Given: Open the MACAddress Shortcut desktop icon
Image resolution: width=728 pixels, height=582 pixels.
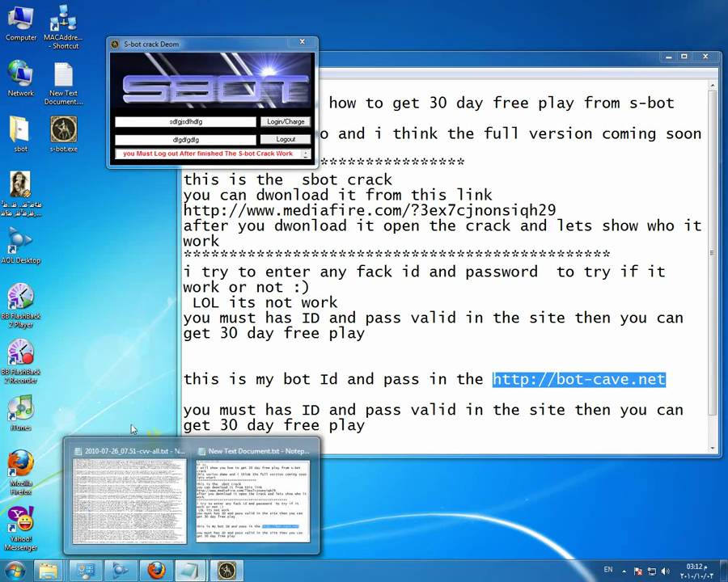Looking at the screenshot, I should 64,26.
